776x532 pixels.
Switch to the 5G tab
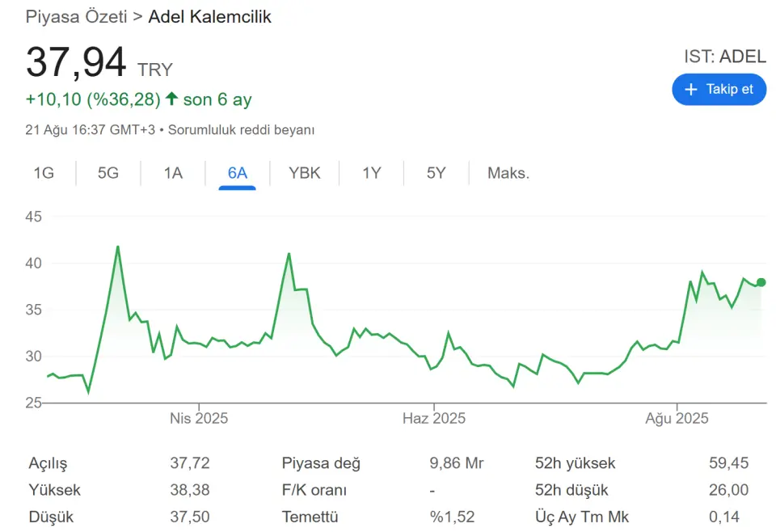point(108,173)
